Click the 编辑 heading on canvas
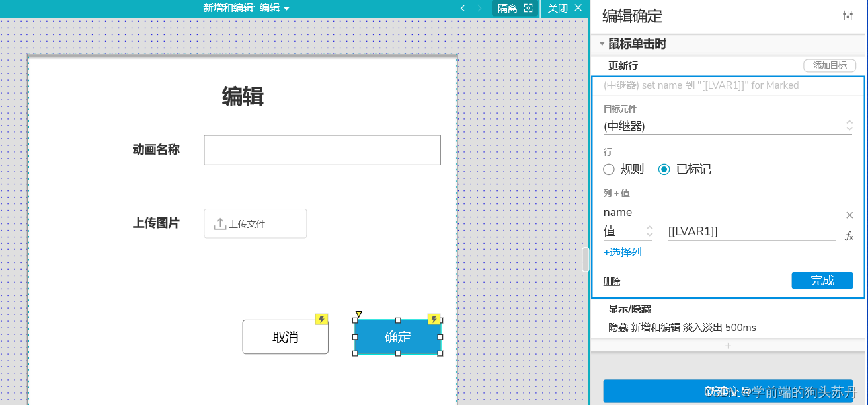The width and height of the screenshot is (868, 405). point(243,96)
